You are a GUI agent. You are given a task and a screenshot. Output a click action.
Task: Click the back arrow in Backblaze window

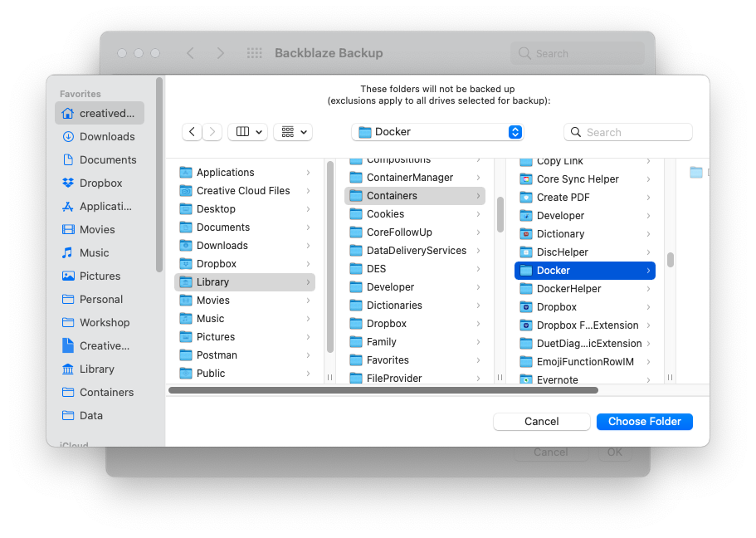pyautogui.click(x=191, y=53)
